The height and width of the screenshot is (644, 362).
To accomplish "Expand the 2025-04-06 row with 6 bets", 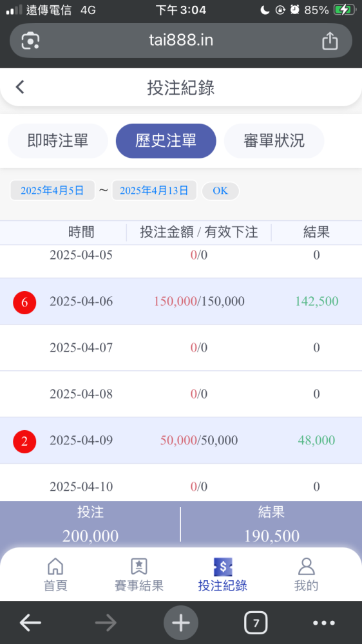I will click(181, 301).
